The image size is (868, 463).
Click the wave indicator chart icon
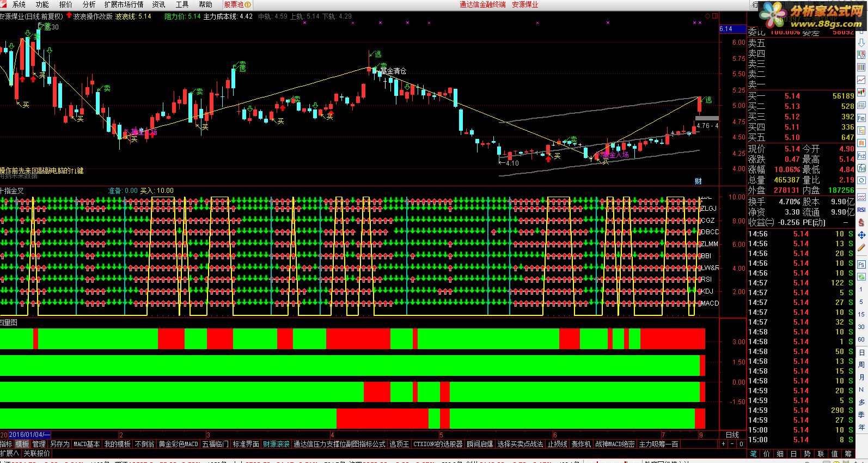click(861, 197)
